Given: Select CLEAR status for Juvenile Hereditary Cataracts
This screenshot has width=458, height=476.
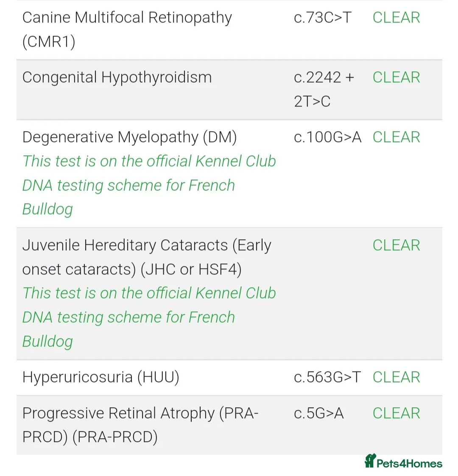Looking at the screenshot, I should tap(396, 245).
